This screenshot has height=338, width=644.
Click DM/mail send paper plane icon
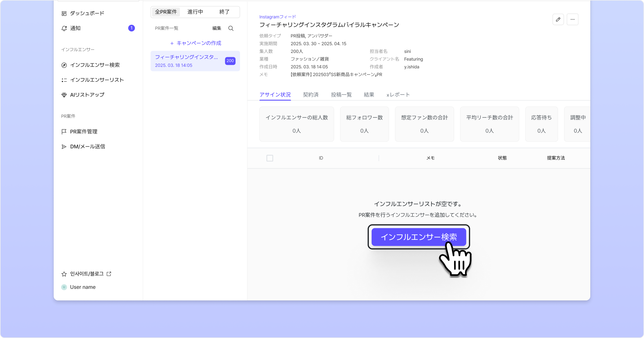pos(64,147)
